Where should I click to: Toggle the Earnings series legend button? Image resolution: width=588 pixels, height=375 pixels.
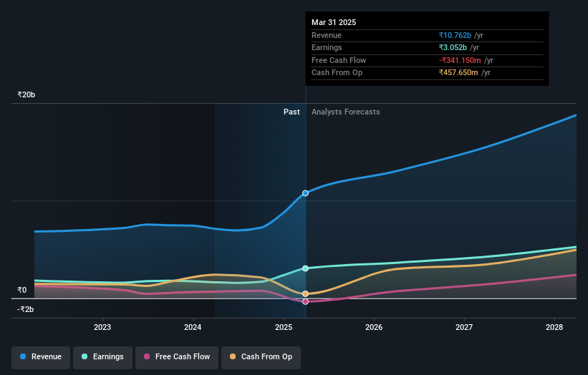[x=102, y=357]
